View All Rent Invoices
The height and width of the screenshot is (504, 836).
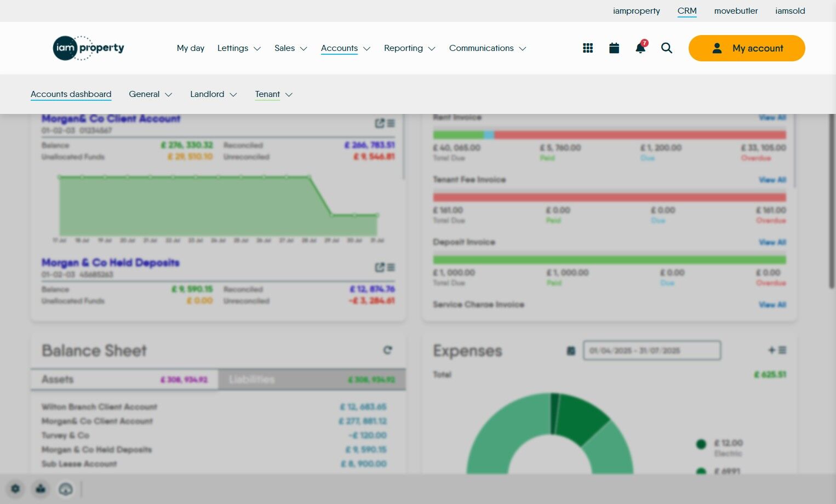pyautogui.click(x=772, y=117)
